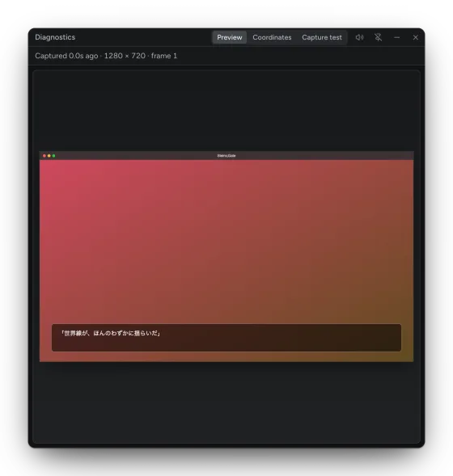Switch to the Preview tab
Screen dimensions: 453x476
(230, 37)
